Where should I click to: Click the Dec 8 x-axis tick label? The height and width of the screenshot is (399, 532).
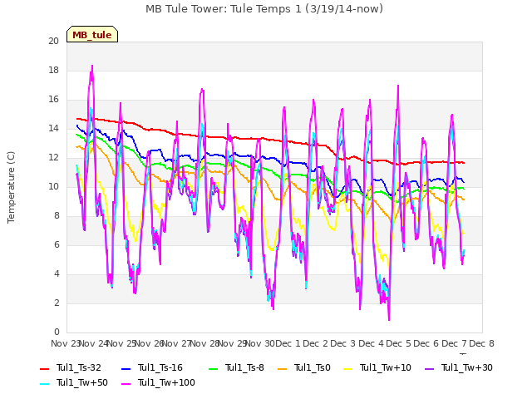click(x=481, y=343)
